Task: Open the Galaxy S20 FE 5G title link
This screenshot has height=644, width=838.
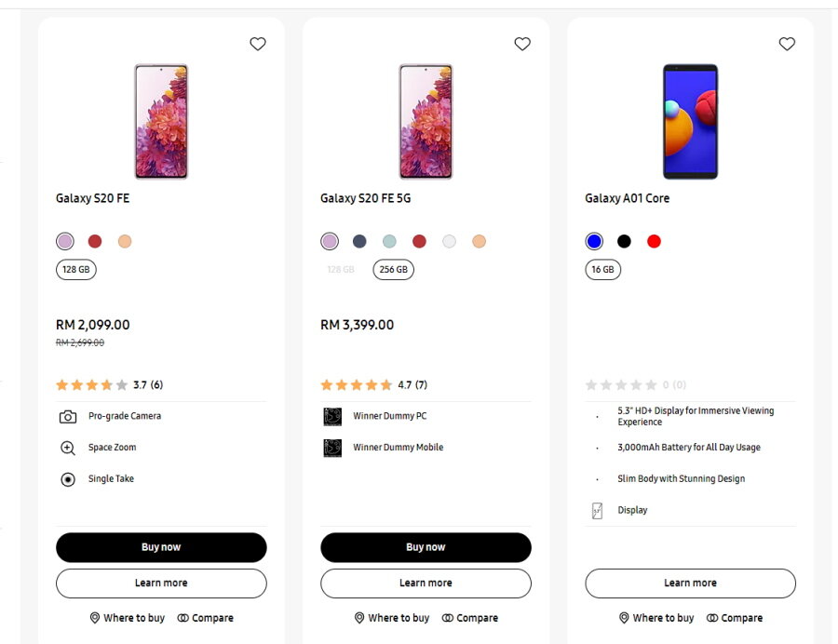Action: 365,198
